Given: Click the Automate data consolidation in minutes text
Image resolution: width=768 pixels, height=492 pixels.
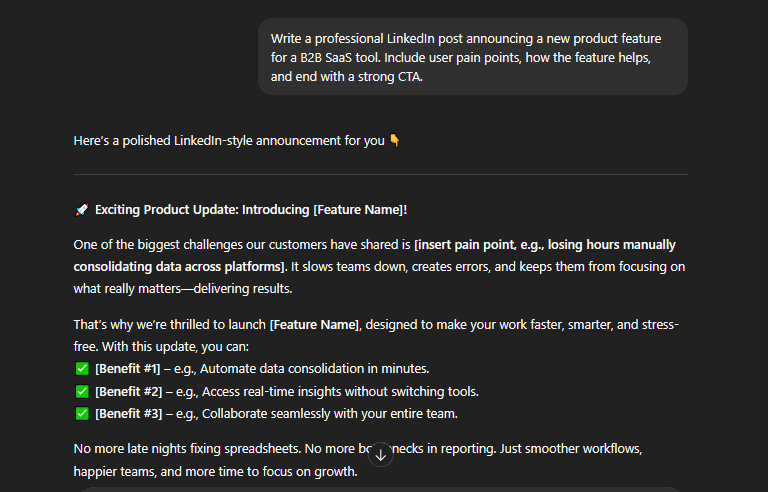Looking at the screenshot, I should [x=314, y=369].
